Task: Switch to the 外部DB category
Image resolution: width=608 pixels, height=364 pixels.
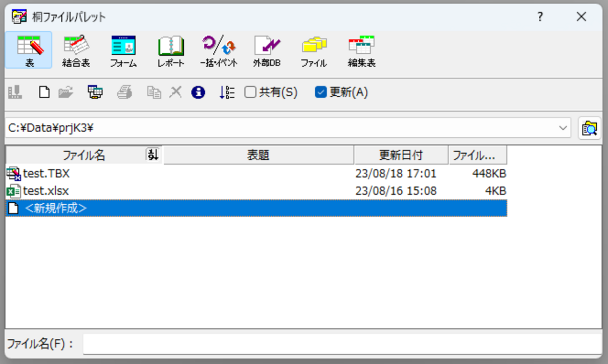Action: 267,50
